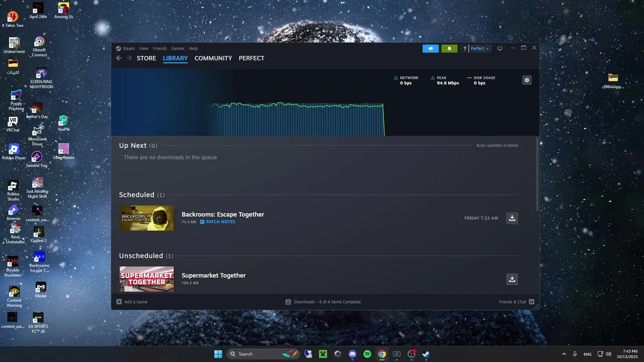Viewport: 644px width, 362px height.
Task: Select VeePN desktop shortcut
Action: 63,124
